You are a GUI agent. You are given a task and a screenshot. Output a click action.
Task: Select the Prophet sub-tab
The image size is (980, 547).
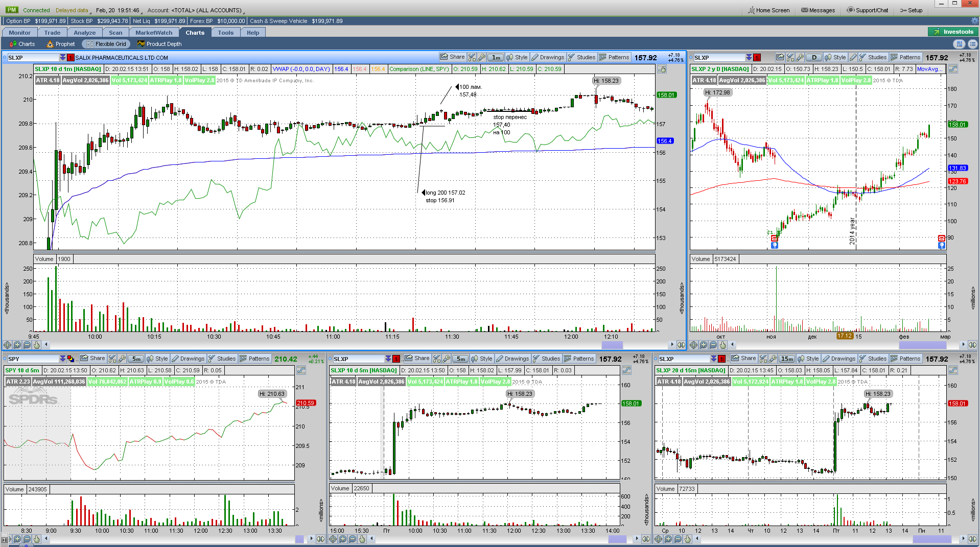point(60,44)
